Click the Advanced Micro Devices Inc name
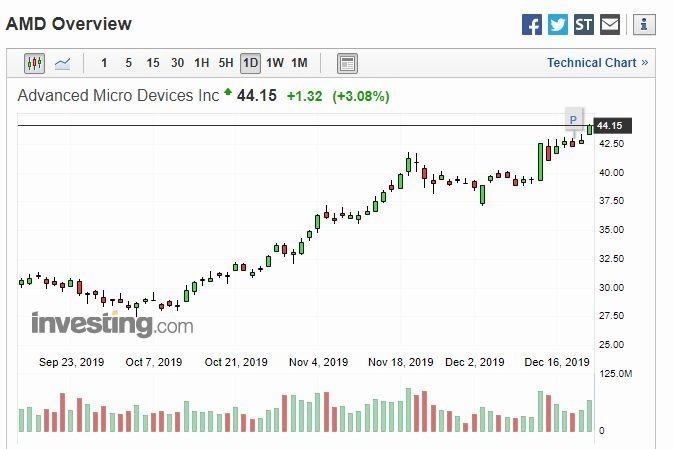673x449 pixels. pos(118,95)
